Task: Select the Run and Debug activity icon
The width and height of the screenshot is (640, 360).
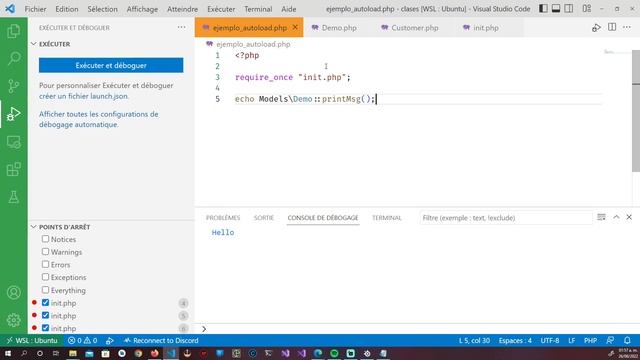Action: coord(13,114)
